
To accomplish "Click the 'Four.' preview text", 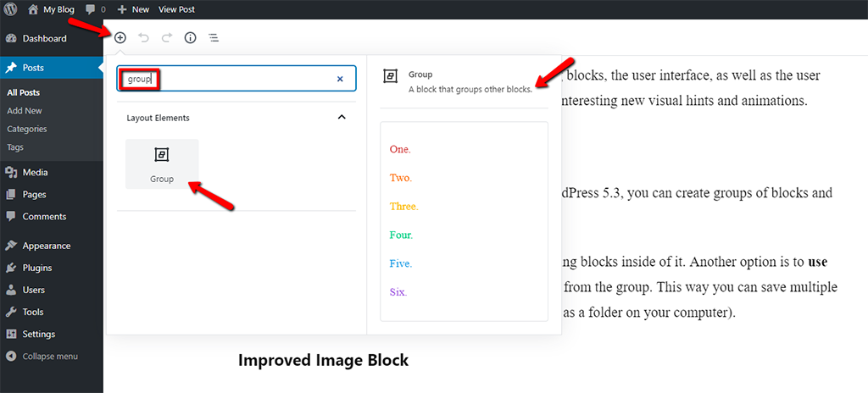I will coord(401,235).
